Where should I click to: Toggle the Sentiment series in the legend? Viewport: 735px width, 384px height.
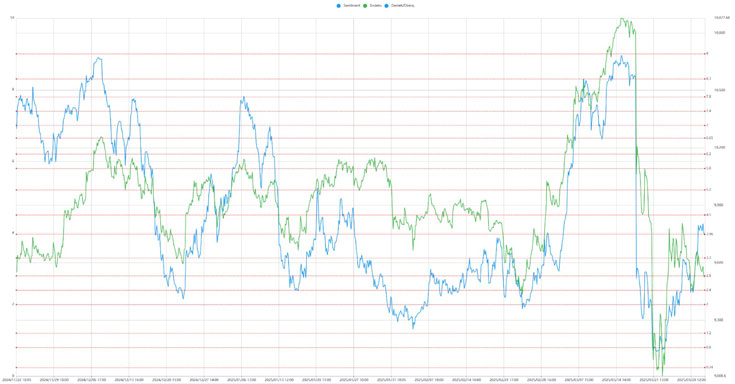(x=348, y=6)
